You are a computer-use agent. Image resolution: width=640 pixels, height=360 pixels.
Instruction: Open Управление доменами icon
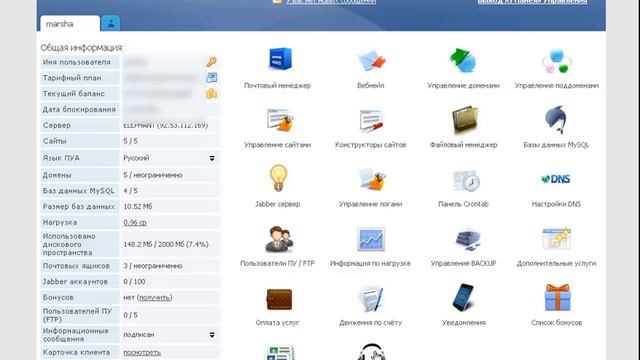coord(463,60)
